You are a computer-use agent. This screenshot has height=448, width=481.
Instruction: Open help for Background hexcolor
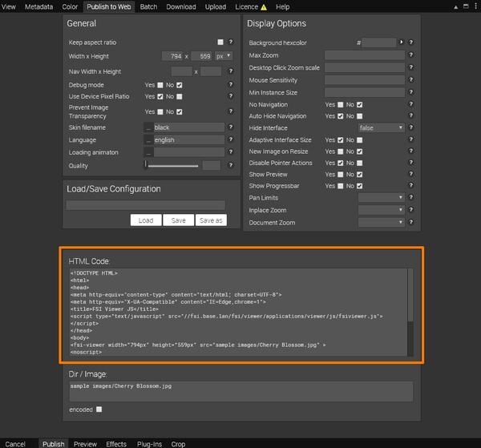click(411, 42)
